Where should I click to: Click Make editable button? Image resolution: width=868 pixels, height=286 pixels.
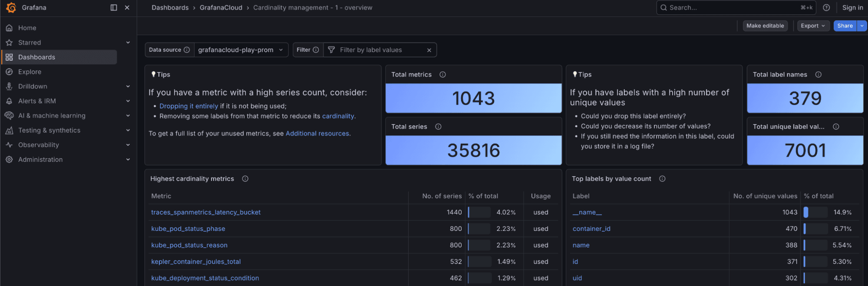[x=765, y=26]
